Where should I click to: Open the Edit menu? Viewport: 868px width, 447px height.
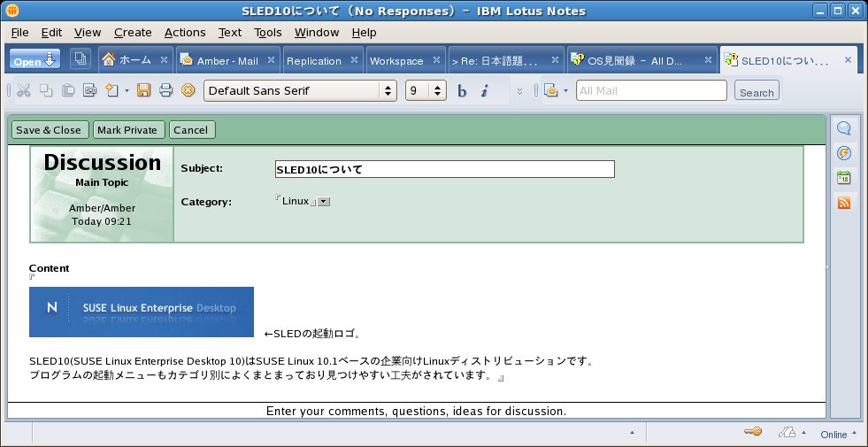coord(51,33)
